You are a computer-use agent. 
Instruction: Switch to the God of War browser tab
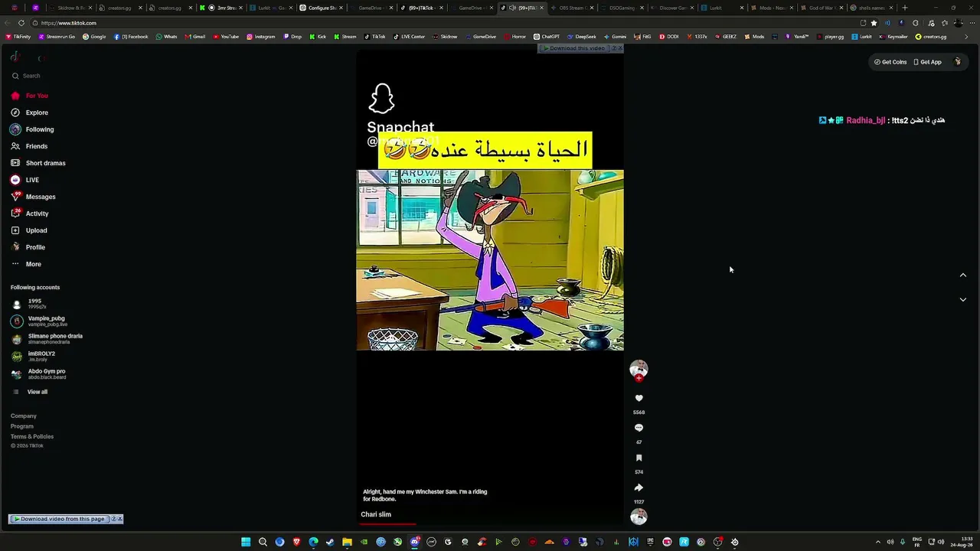[821, 8]
